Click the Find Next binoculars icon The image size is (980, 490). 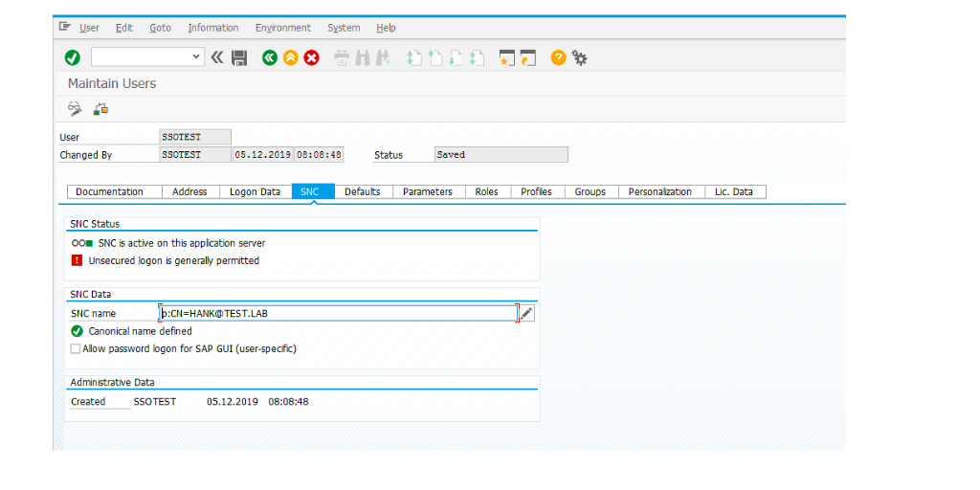383,58
